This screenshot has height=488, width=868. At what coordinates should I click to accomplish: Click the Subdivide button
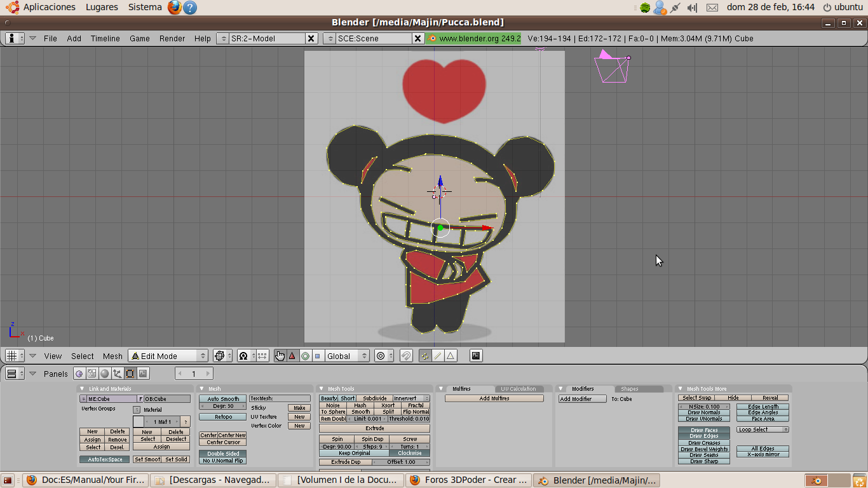[x=375, y=398]
